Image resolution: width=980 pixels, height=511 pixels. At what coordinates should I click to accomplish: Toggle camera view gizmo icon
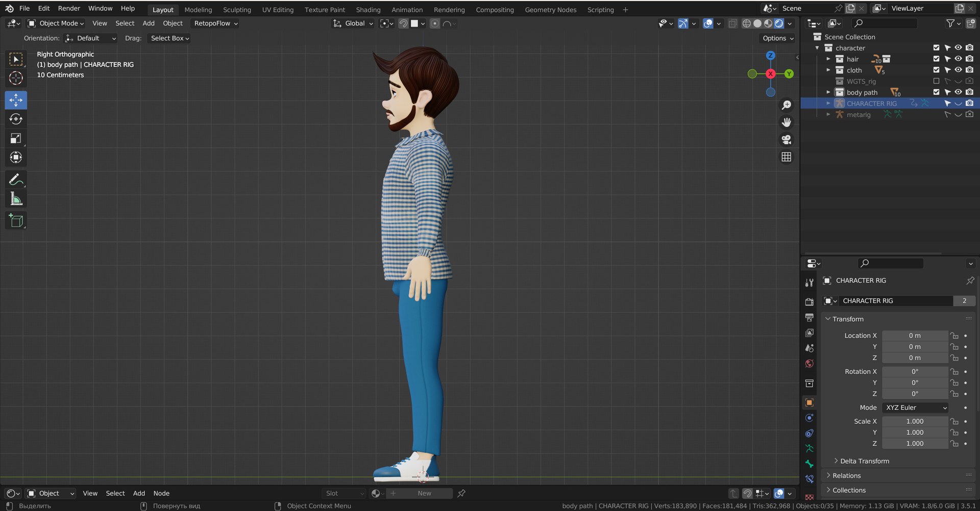click(787, 140)
